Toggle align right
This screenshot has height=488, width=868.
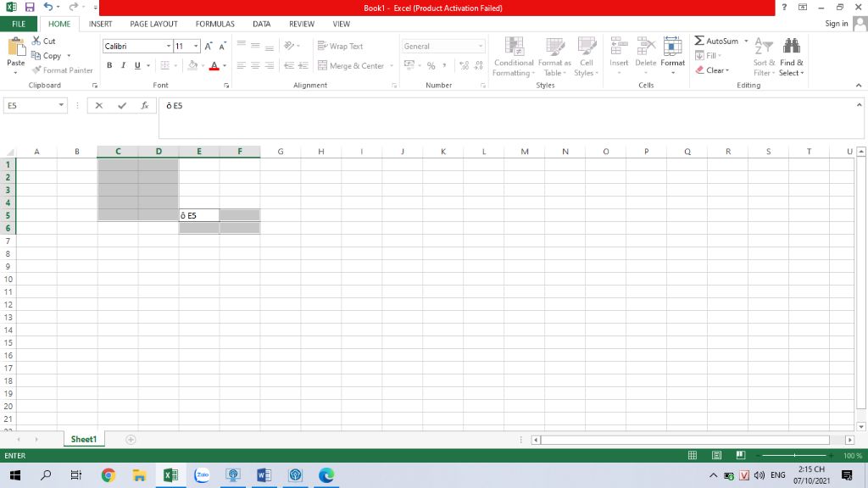[x=269, y=65]
